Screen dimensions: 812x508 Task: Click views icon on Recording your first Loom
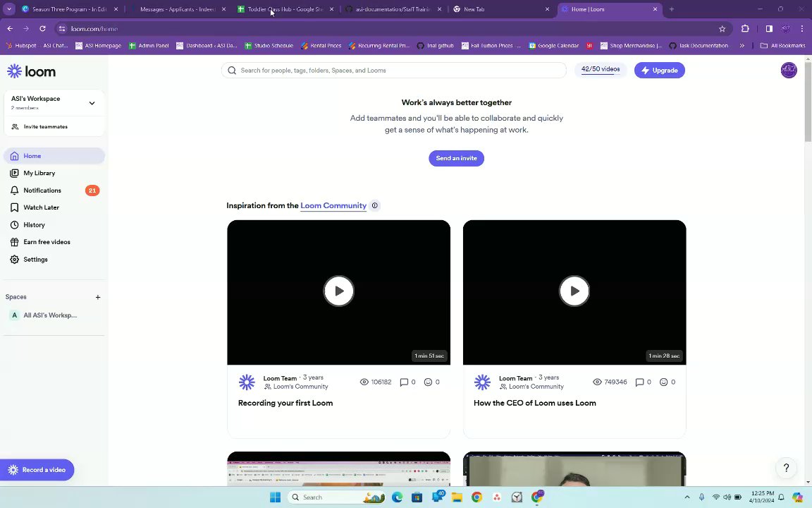click(x=364, y=382)
